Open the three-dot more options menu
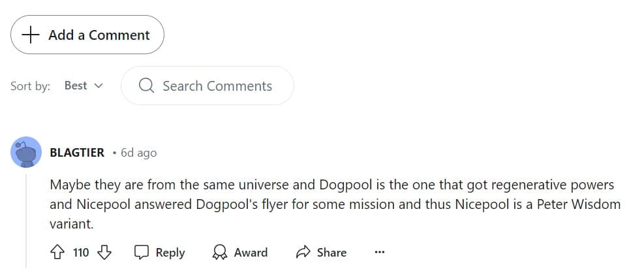This screenshot has width=644, height=269. [x=380, y=252]
